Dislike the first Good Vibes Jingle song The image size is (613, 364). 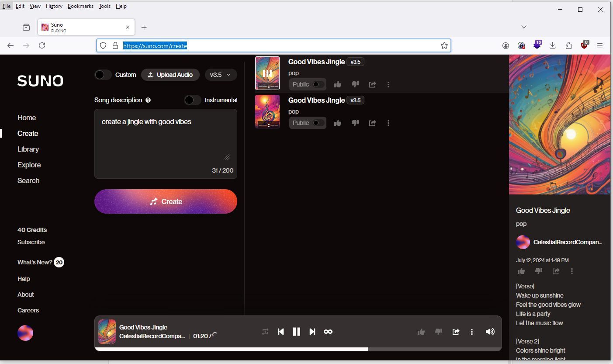355,84
